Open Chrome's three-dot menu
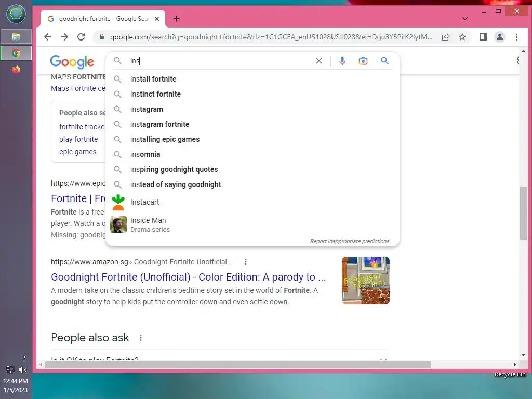This screenshot has height=399, width=532. [516, 37]
